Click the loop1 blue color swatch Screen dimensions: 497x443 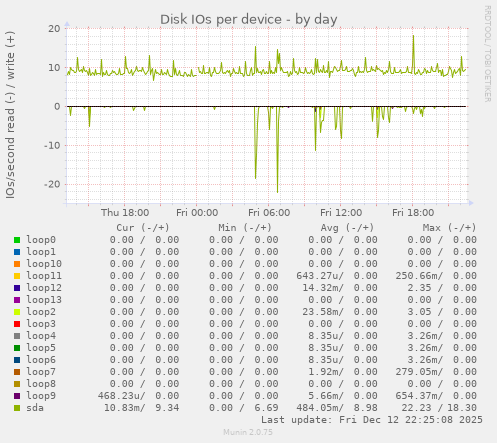click(17, 252)
